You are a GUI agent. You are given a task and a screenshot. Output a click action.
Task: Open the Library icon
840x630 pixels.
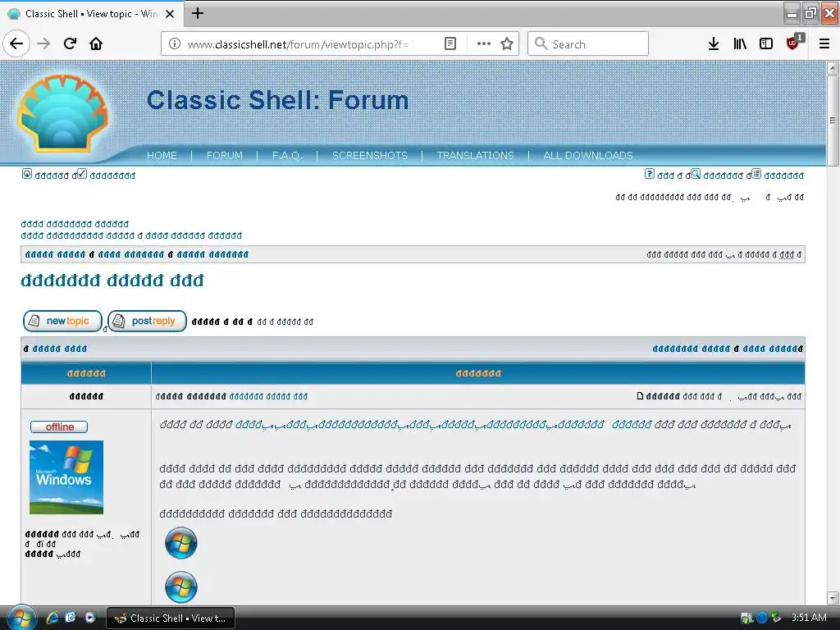pyautogui.click(x=740, y=44)
